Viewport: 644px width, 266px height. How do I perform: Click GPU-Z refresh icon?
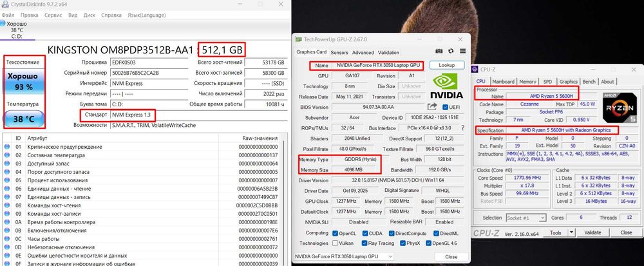coord(451,51)
